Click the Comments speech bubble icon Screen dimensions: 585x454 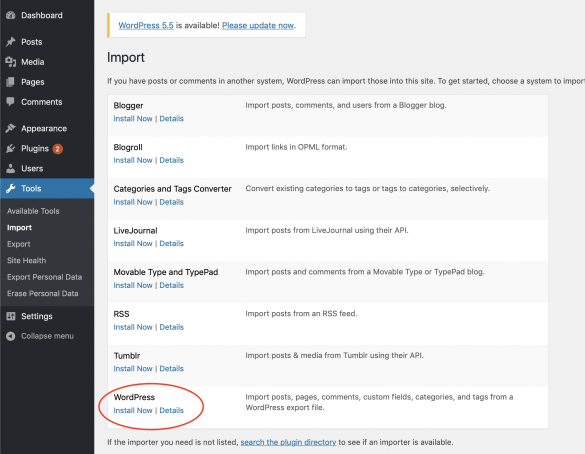[x=11, y=102]
